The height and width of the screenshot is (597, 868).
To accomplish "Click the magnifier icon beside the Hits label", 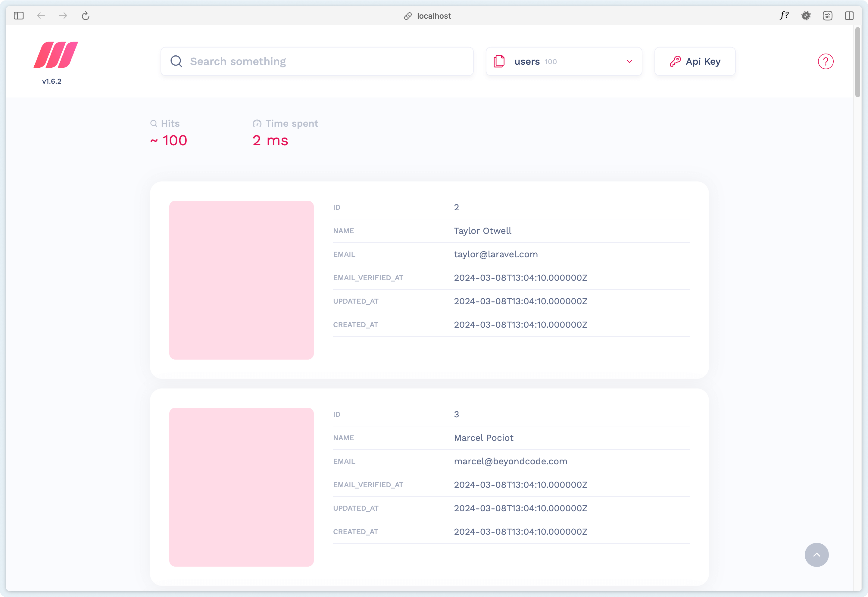I will click(154, 123).
